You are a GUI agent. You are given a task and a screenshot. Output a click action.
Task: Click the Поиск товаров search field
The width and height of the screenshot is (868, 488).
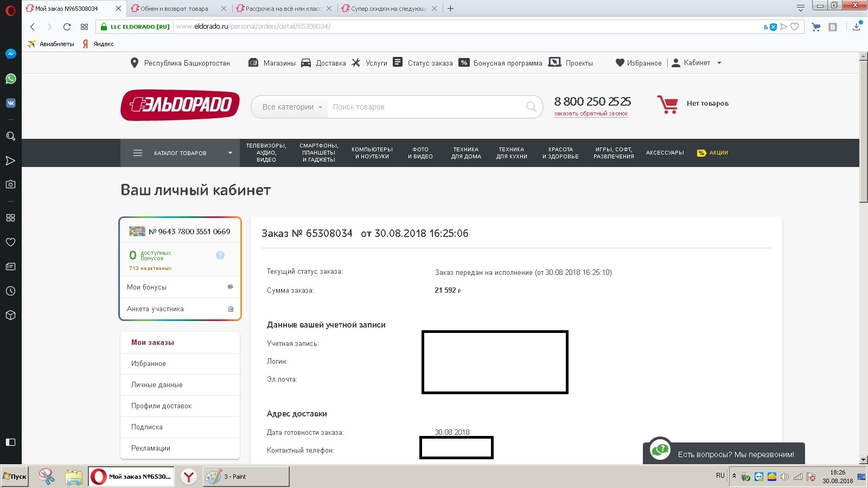(x=426, y=107)
